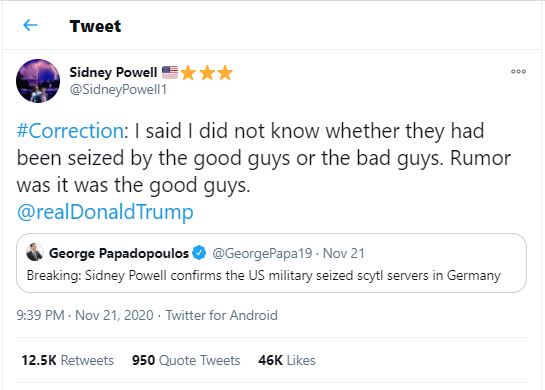Click the 9:39 PM Nov 21, 2020 timestamp
The width and height of the screenshot is (545, 390).
point(85,315)
